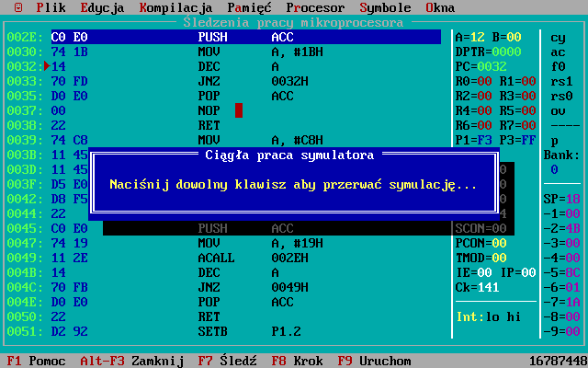Select line 0035 POP ACC
588x368 pixels.
[223, 96]
